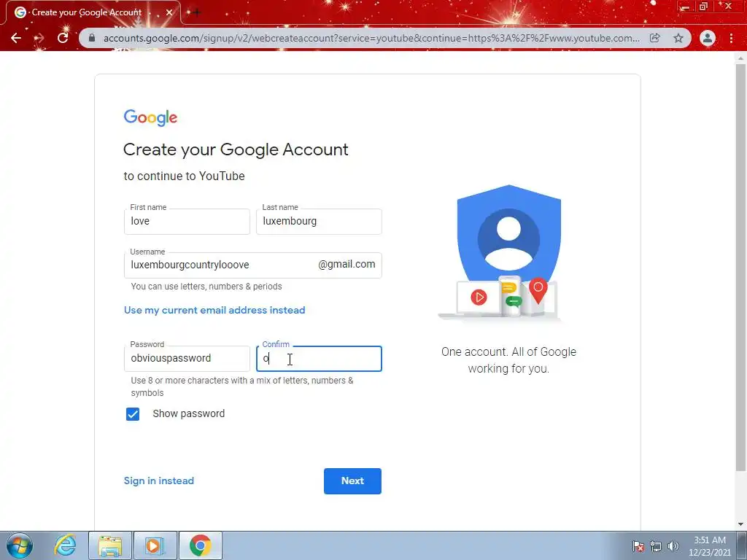747x560 pixels.
Task: Open the Chrome profile avatar icon
Action: pyautogui.click(x=708, y=38)
